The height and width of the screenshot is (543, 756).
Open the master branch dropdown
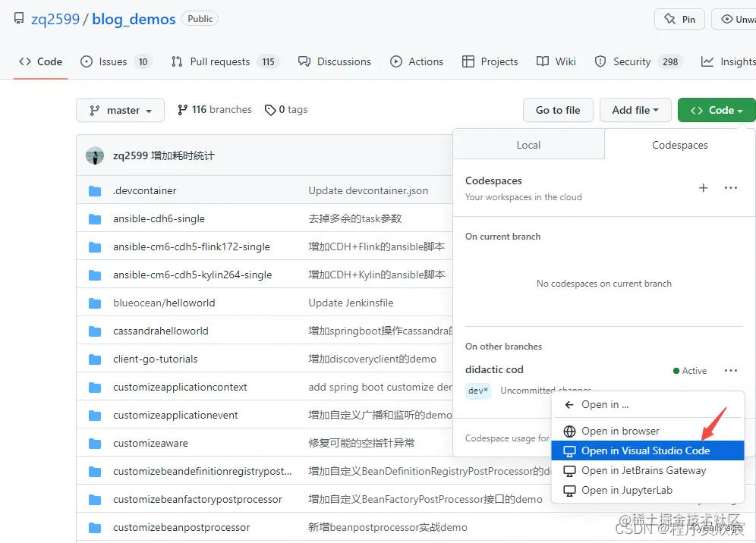coord(120,110)
